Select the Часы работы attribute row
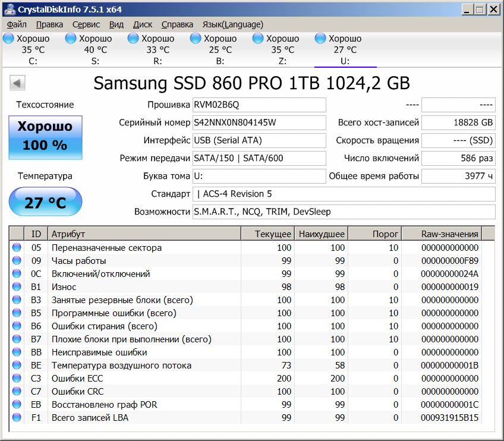This screenshot has width=504, height=441. click(x=246, y=261)
